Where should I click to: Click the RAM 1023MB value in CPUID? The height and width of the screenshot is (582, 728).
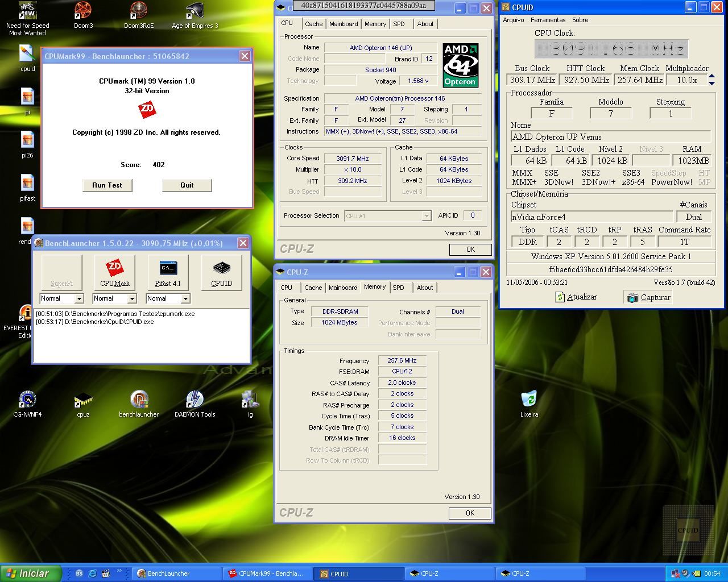click(x=692, y=161)
